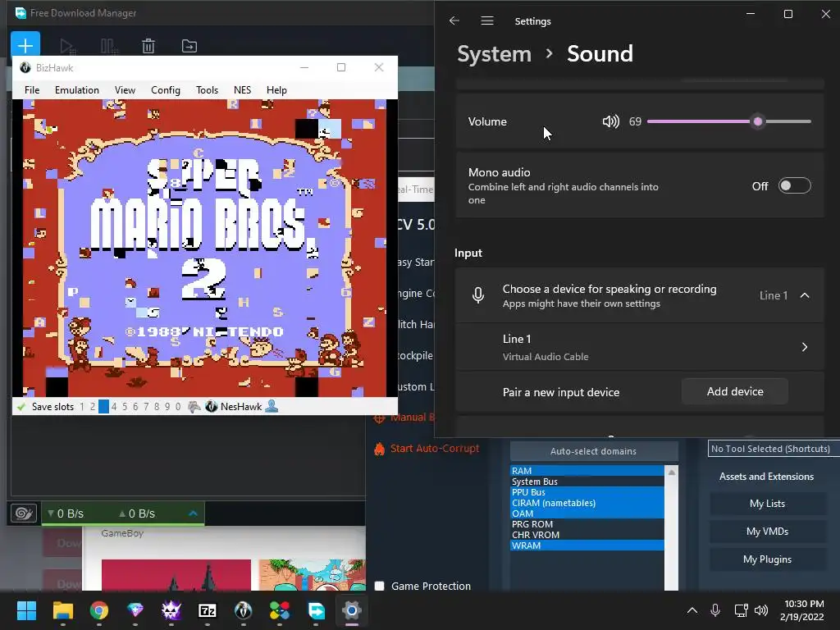
Task: Select CHR VROM memory domain
Action: click(x=587, y=535)
